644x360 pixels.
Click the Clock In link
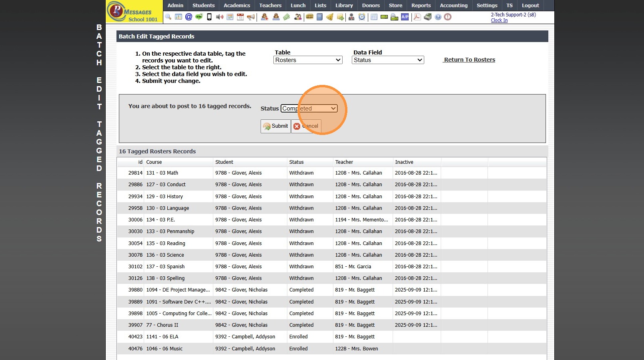point(499,20)
